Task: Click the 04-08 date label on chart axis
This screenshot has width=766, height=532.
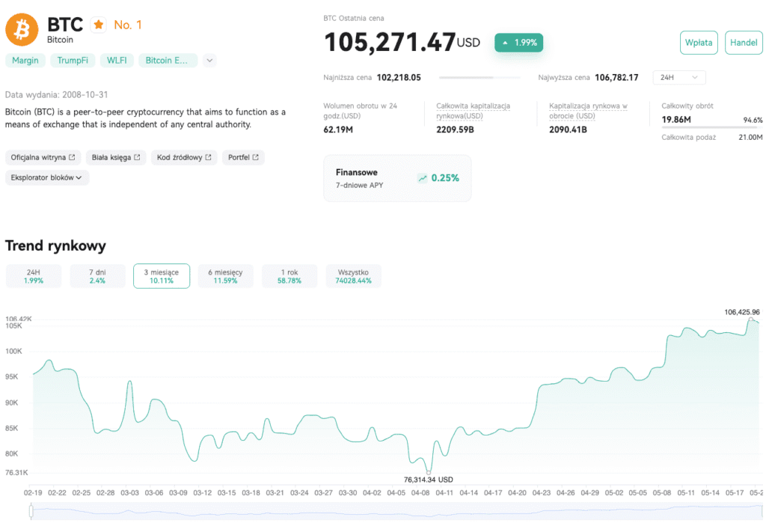Action: [420, 493]
